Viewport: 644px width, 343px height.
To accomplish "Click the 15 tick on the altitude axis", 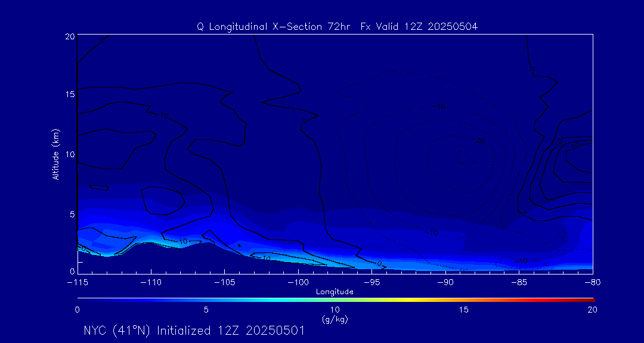I will tap(69, 94).
